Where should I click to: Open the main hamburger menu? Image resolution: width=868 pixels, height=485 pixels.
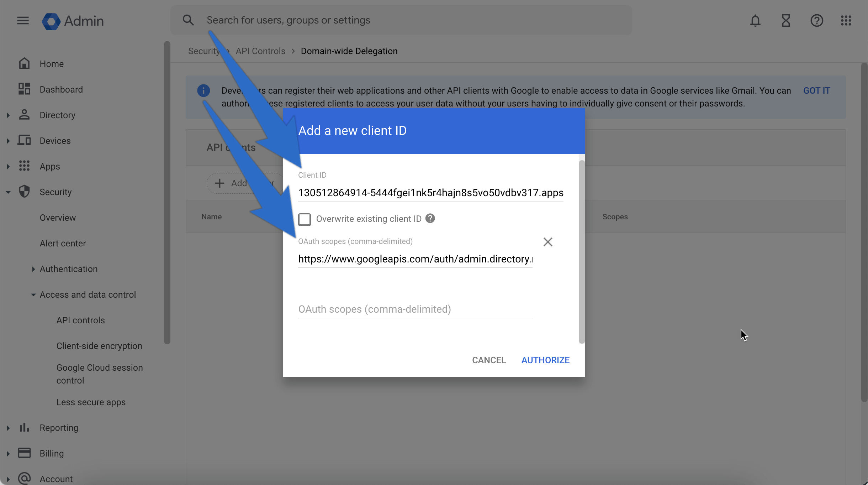coord(23,21)
